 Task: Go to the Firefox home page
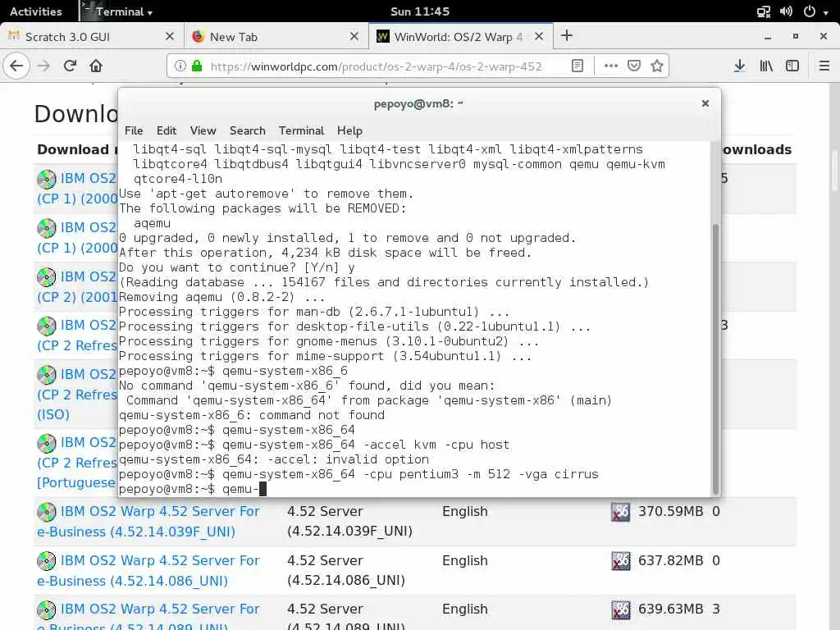pyautogui.click(x=96, y=66)
